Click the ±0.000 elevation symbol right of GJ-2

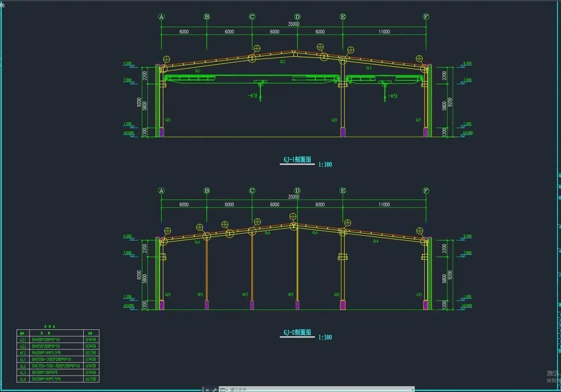(466, 306)
